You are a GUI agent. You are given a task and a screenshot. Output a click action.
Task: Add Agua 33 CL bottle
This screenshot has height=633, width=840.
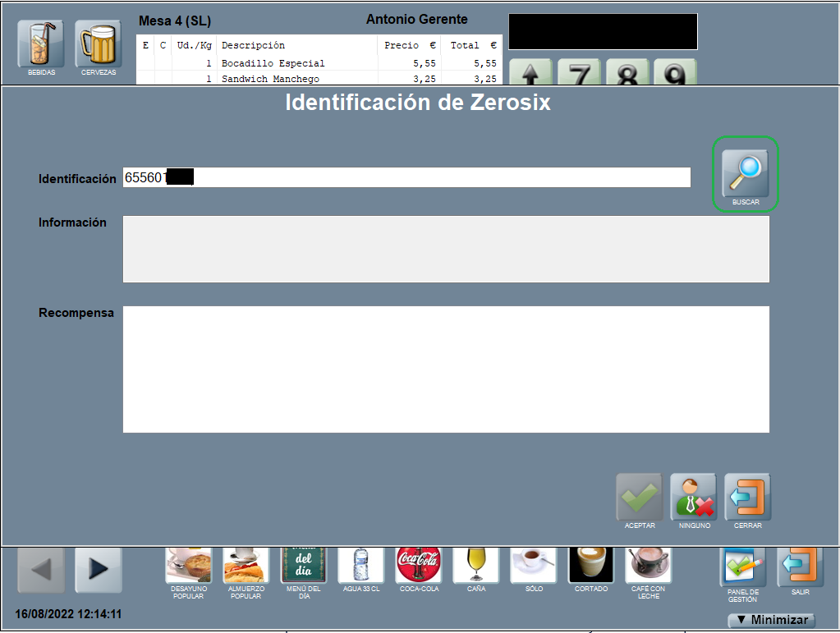361,565
